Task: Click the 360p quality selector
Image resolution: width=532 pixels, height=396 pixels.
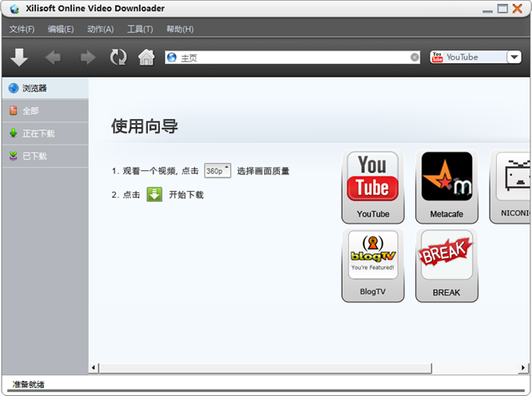Action: (217, 171)
